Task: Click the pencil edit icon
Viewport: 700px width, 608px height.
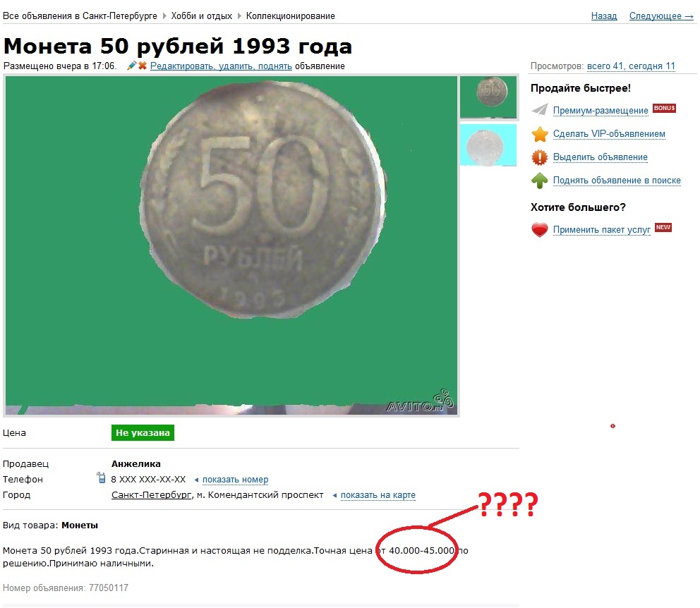Action: pyautogui.click(x=132, y=66)
